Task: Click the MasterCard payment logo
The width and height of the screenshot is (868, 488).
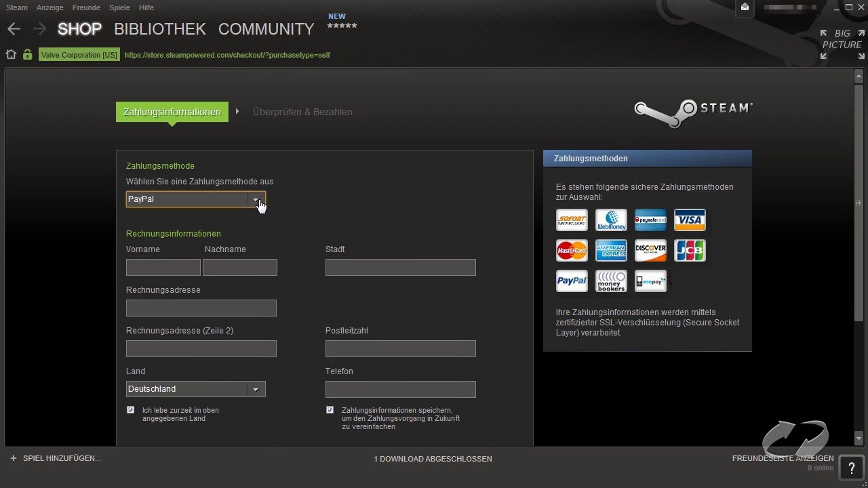Action: (572, 250)
